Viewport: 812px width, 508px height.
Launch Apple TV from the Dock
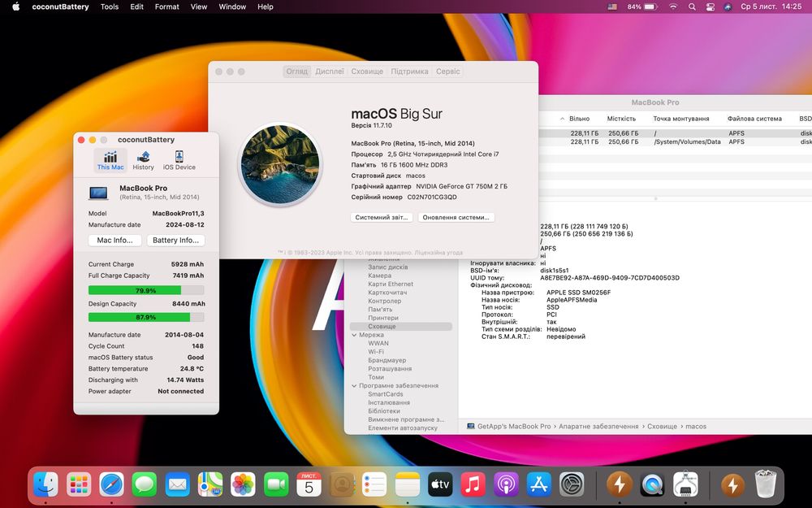click(x=440, y=484)
